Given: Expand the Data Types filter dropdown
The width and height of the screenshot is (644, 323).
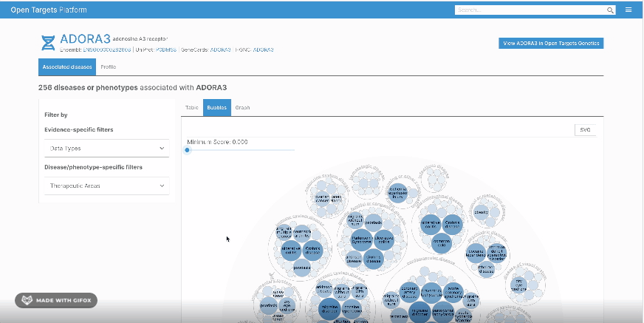Looking at the screenshot, I should click(x=107, y=149).
